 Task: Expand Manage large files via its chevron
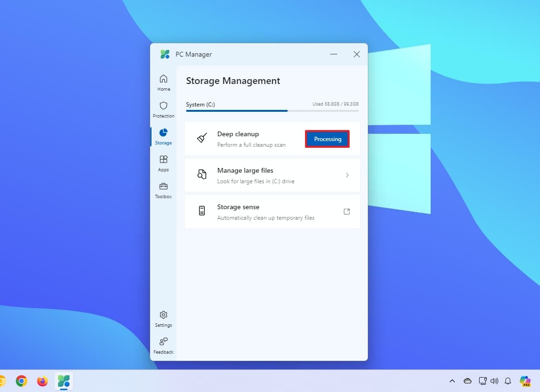[x=347, y=175]
